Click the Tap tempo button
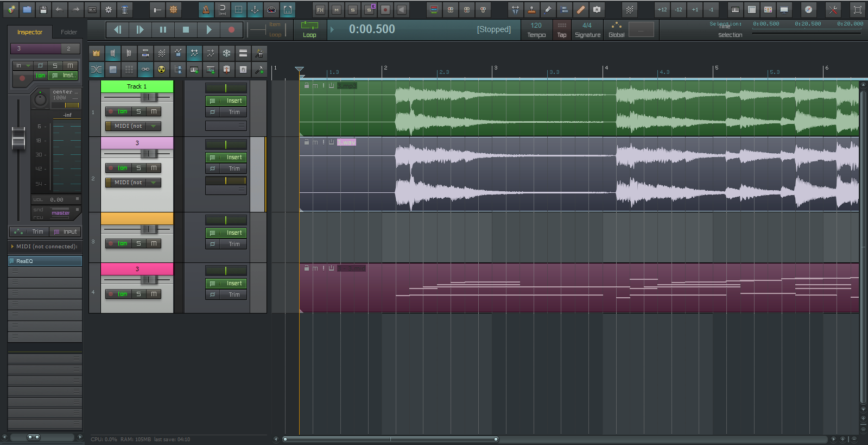Screen dimensions: 868x445 (x=562, y=30)
